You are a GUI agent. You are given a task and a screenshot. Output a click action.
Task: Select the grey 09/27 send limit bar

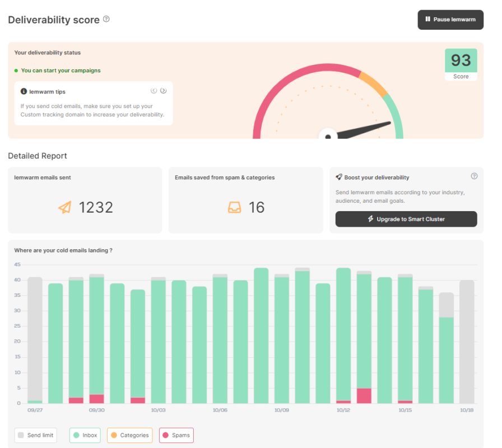(x=35, y=340)
